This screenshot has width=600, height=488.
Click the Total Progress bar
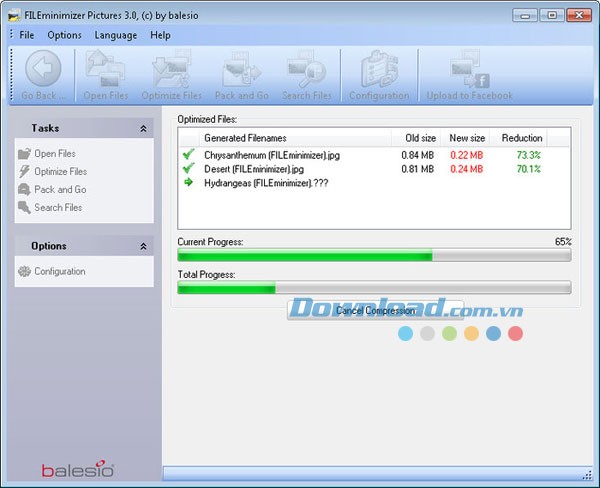coord(374,287)
